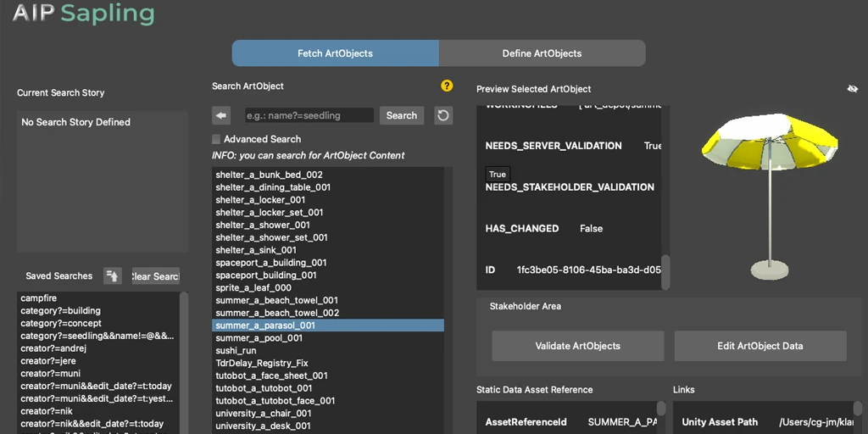868x434 pixels.
Task: Click the yellow help question mark icon
Action: [447, 86]
